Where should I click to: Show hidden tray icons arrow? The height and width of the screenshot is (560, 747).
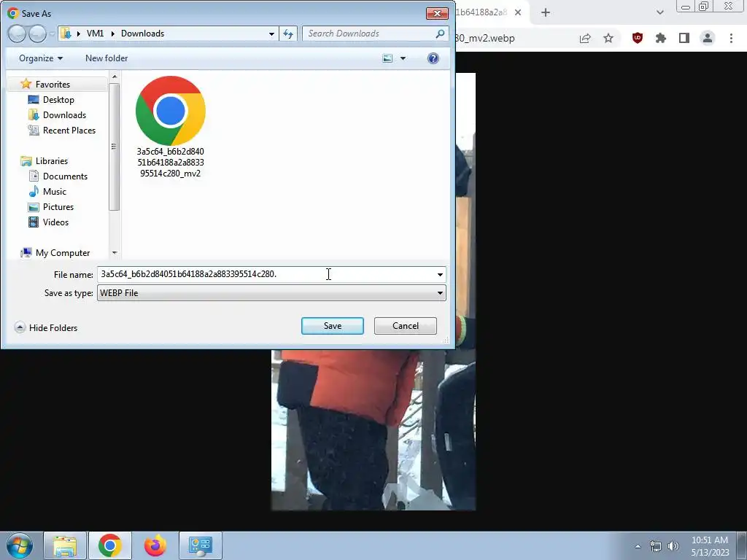638,546
